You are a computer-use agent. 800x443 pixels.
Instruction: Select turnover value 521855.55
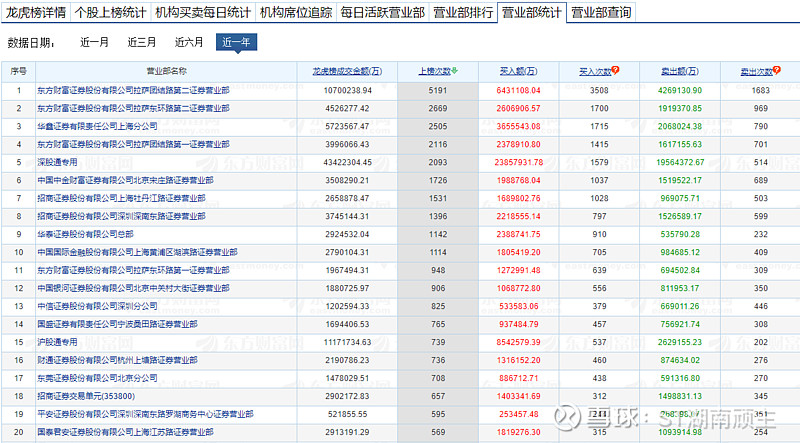tap(347, 414)
